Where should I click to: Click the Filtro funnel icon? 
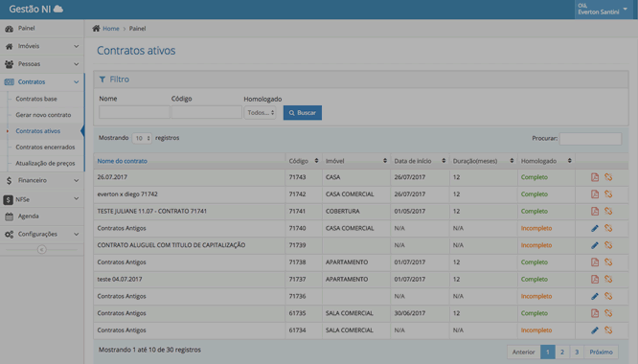[103, 80]
